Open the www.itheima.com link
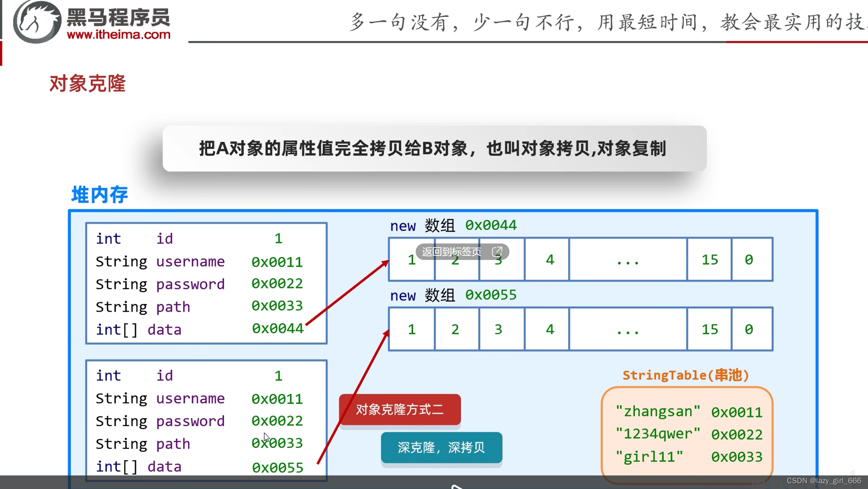 coord(118,35)
